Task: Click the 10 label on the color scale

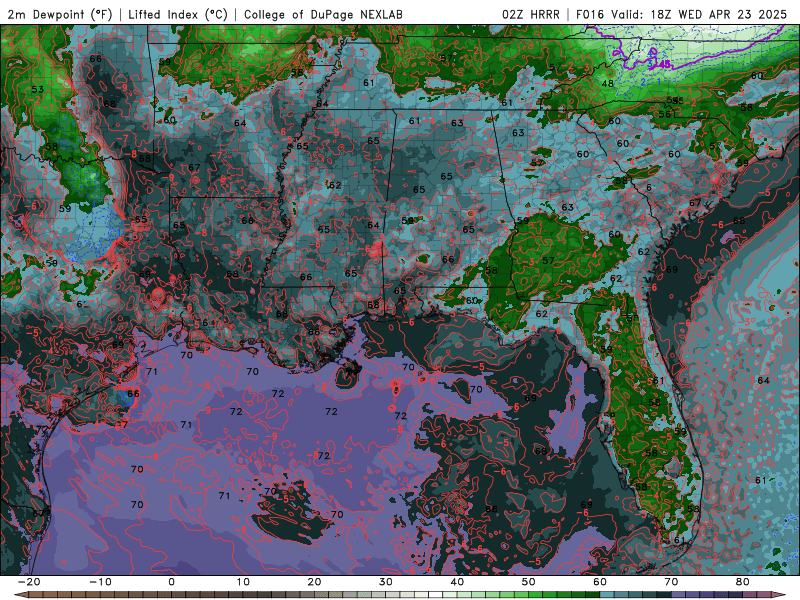Action: (243, 582)
